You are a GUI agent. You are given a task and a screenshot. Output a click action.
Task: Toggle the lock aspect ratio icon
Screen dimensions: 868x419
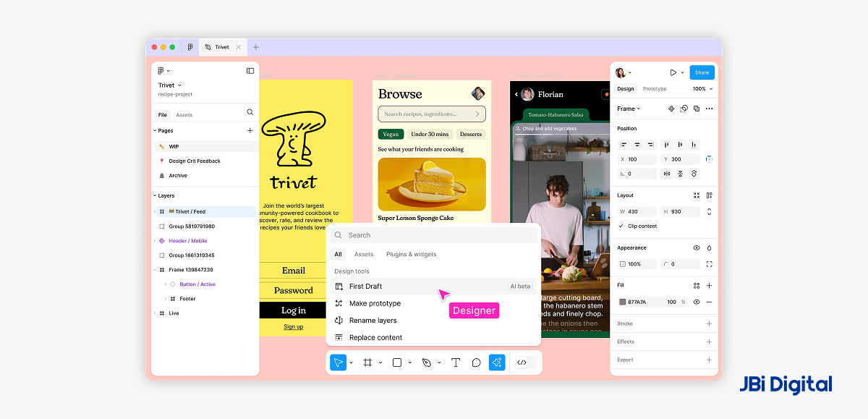709,212
